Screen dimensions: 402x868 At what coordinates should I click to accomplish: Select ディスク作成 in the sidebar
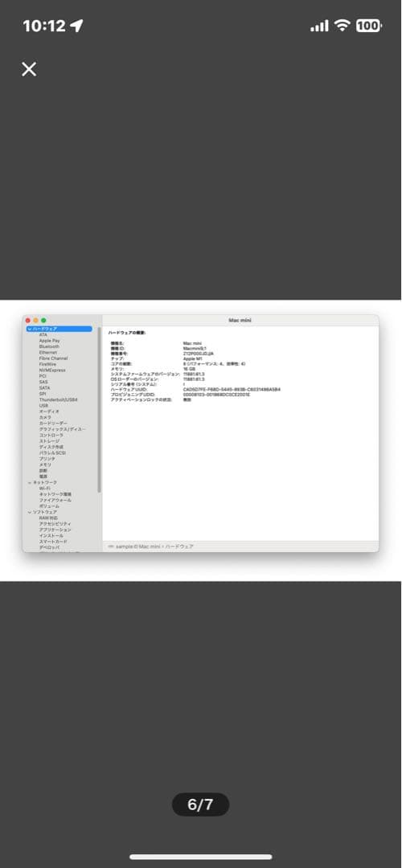tap(51, 447)
